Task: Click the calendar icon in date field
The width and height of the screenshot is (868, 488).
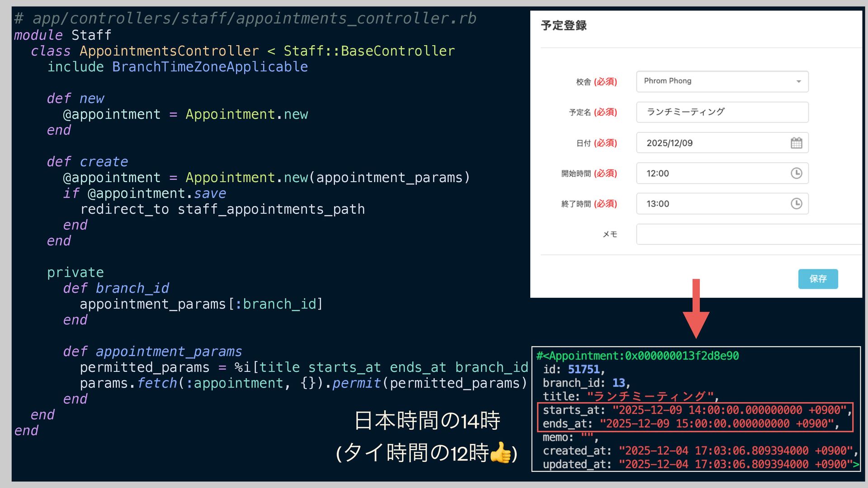Action: (796, 143)
